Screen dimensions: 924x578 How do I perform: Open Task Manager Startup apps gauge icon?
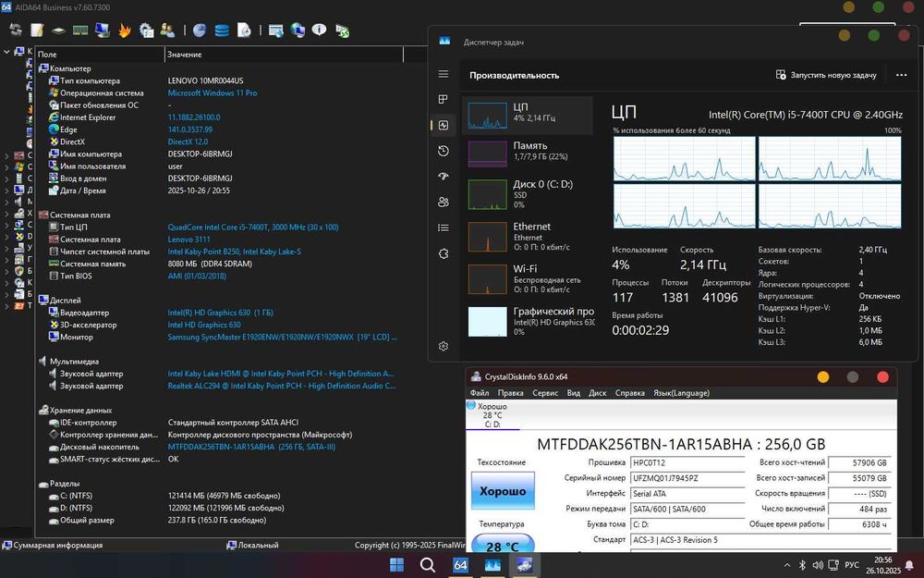point(444,177)
